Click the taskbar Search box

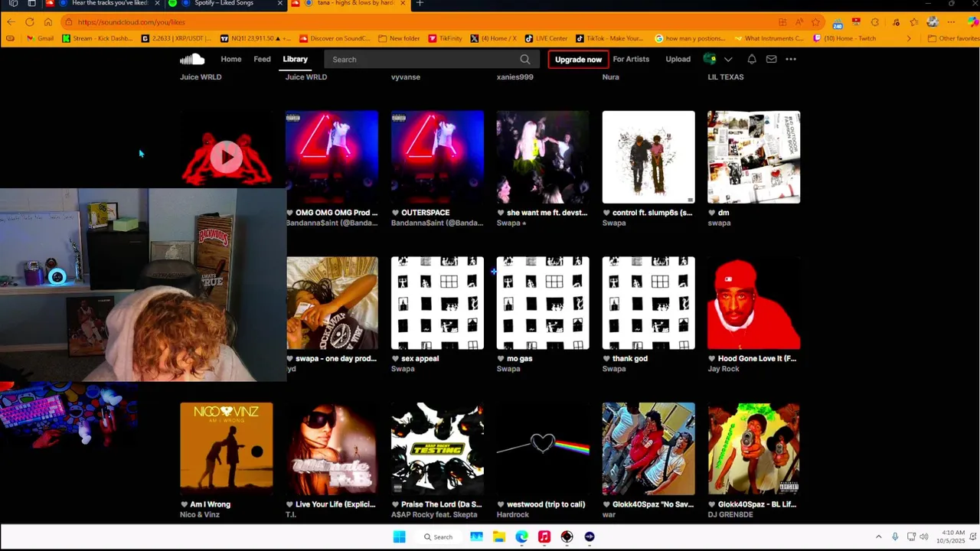(439, 537)
